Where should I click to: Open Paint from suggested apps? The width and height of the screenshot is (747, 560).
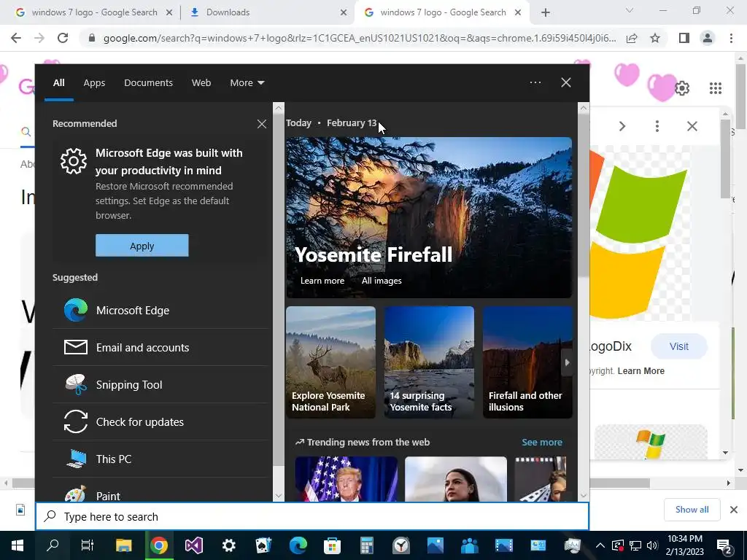click(x=160, y=491)
